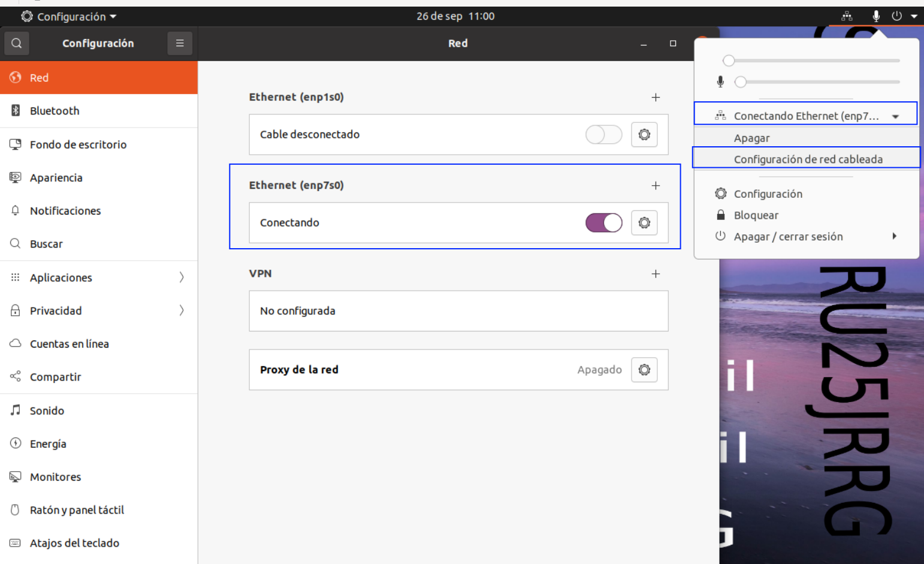Toggle the Cable desconectado switch on
This screenshot has width=924, height=564.
[603, 134]
